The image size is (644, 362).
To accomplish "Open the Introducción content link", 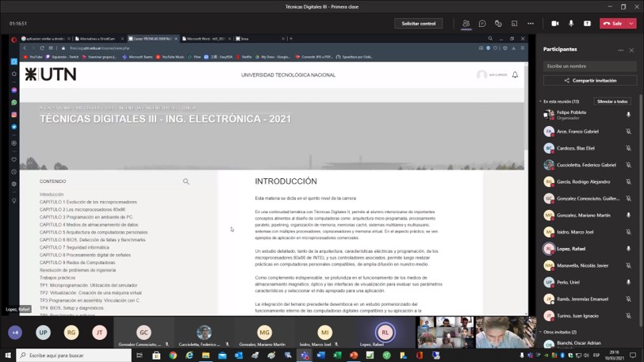I will [x=52, y=195].
